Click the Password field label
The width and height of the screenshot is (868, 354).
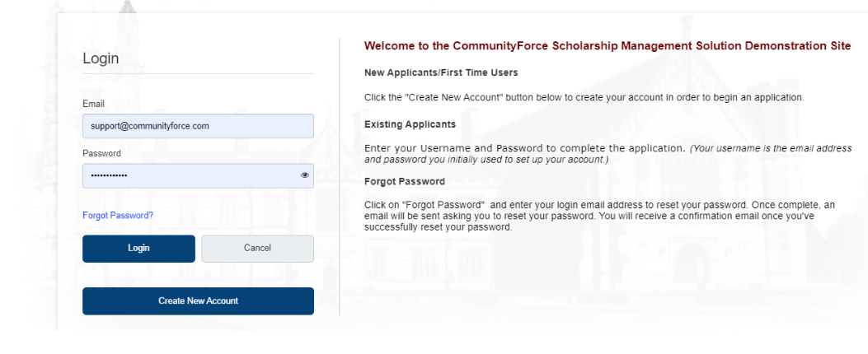click(102, 153)
